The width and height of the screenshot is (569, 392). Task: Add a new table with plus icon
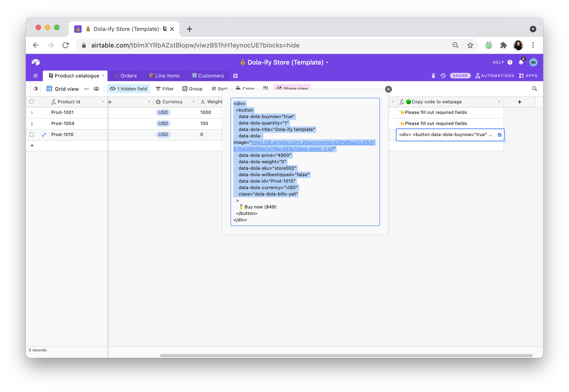pos(235,76)
